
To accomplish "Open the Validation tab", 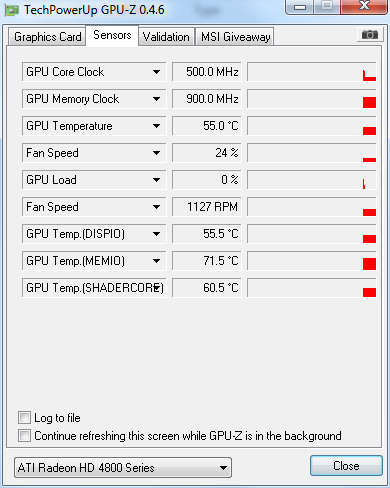I will [x=166, y=37].
